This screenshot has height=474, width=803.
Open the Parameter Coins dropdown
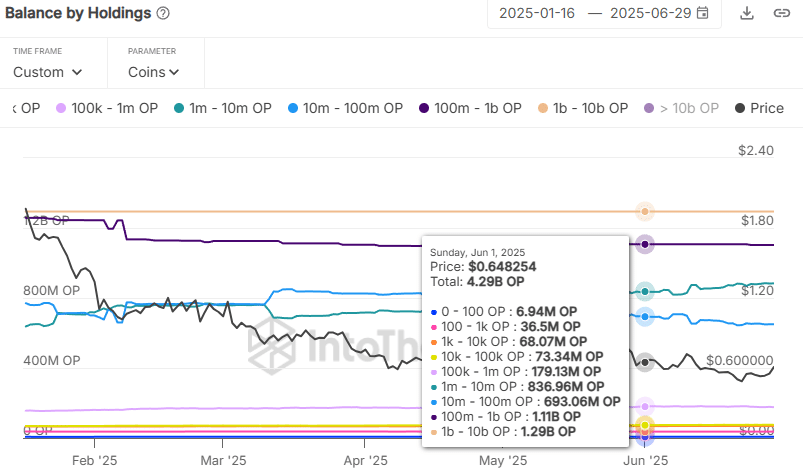pos(154,72)
